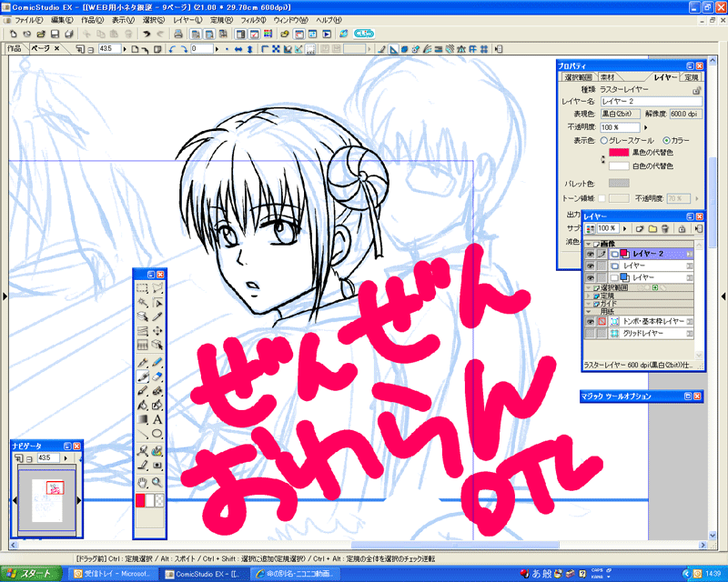Open レイヤー menu in menu bar
Image resolution: width=728 pixels, height=582 pixels.
click(187, 20)
